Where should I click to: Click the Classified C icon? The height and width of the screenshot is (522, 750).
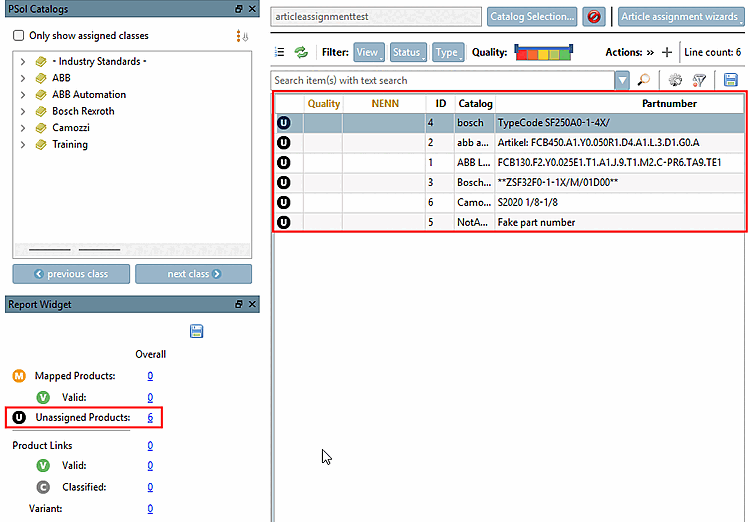click(43, 487)
